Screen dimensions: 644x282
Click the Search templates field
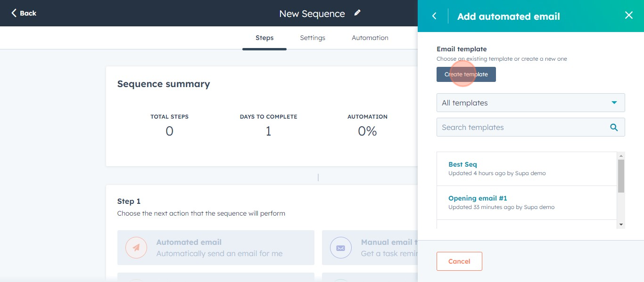(531, 127)
